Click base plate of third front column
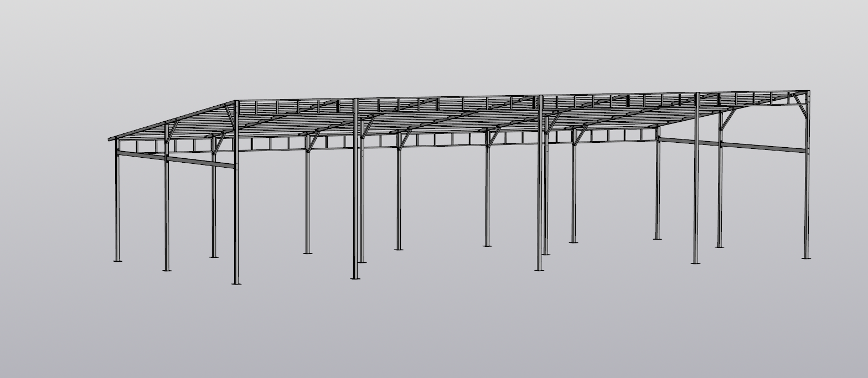 coord(539,270)
